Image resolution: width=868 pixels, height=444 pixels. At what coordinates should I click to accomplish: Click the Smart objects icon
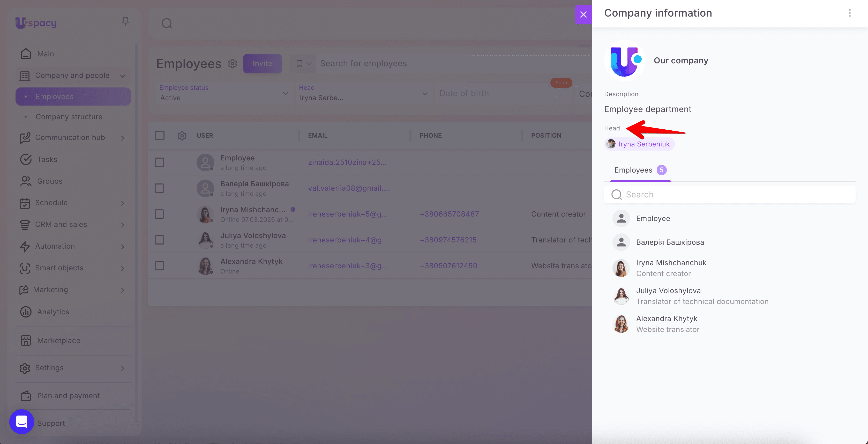(25, 268)
